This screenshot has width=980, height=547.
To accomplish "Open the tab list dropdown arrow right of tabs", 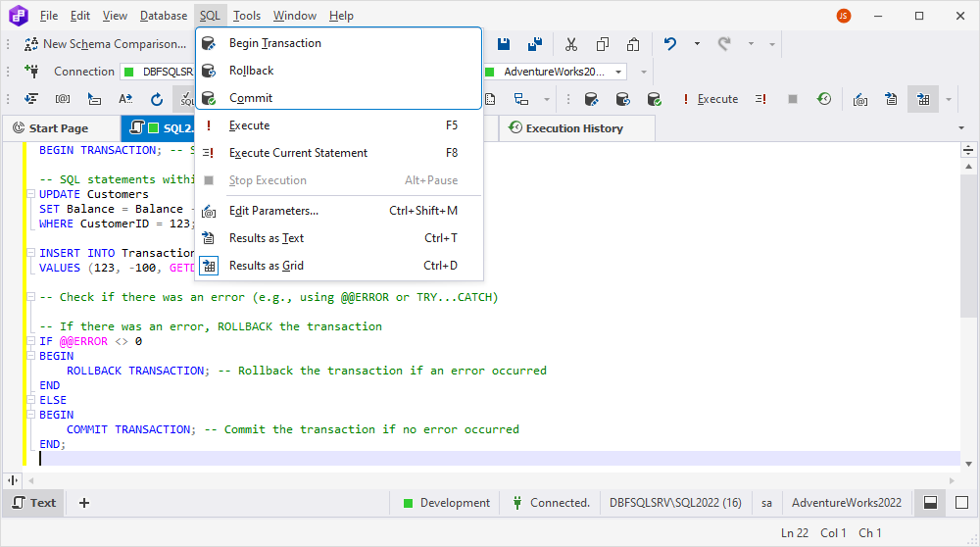I will 961,128.
